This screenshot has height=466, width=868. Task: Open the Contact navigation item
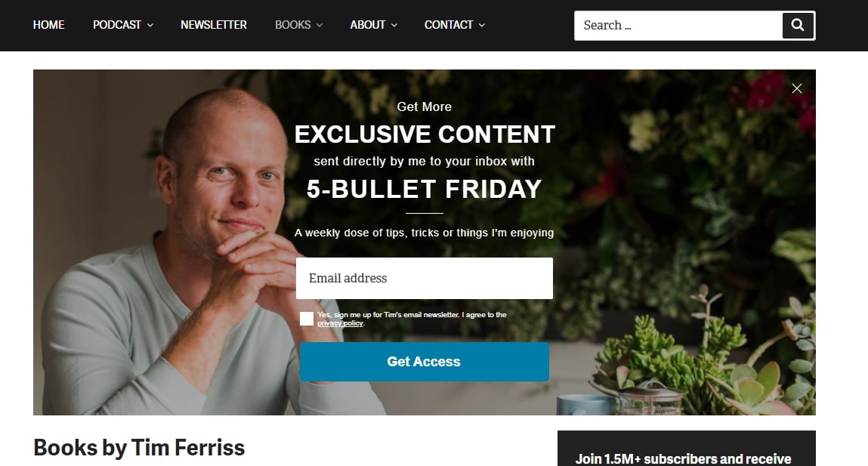point(449,25)
